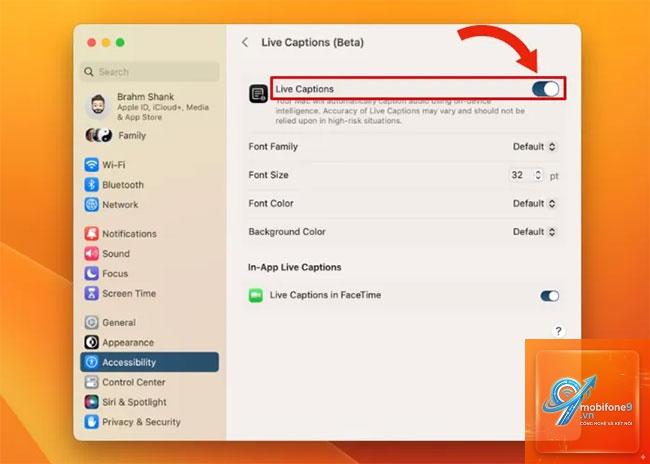Toggle the Live Captions switch
This screenshot has width=650, height=464.
[545, 89]
